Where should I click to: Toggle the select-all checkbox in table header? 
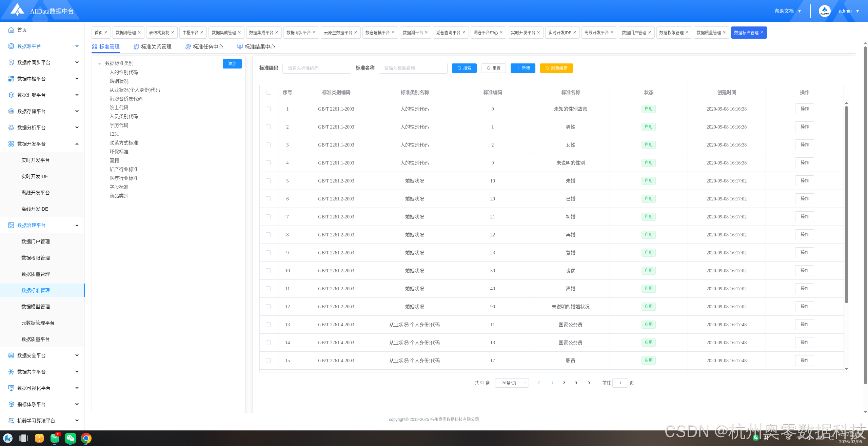[269, 92]
